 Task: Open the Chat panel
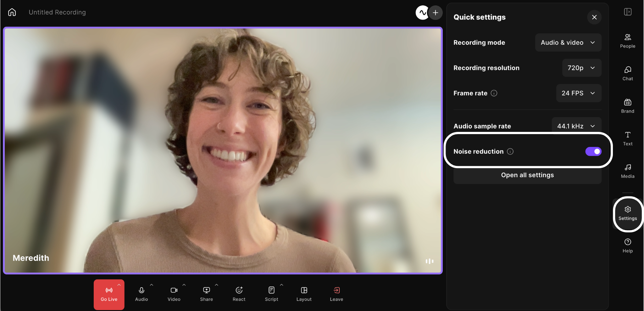click(627, 74)
